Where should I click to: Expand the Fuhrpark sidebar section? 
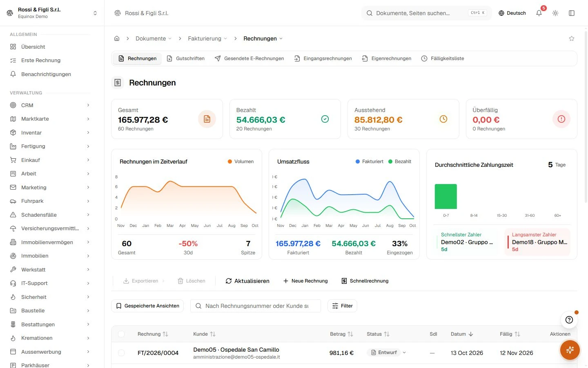pyautogui.click(x=50, y=201)
